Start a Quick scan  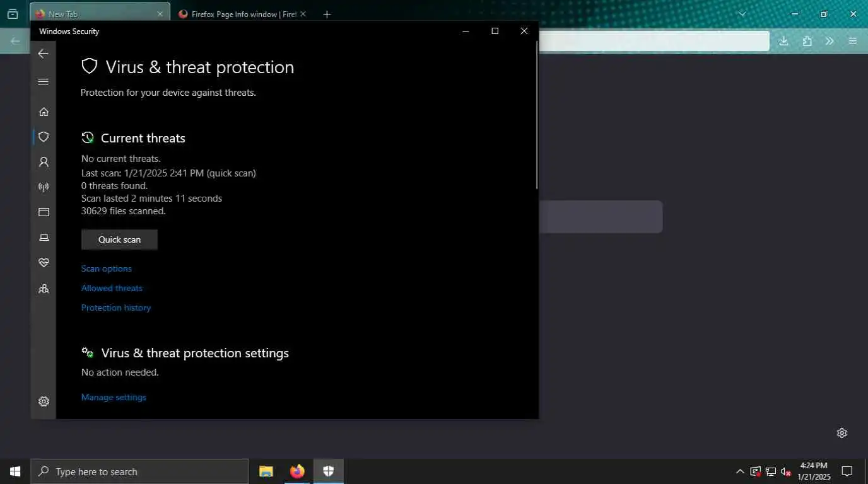coord(119,239)
